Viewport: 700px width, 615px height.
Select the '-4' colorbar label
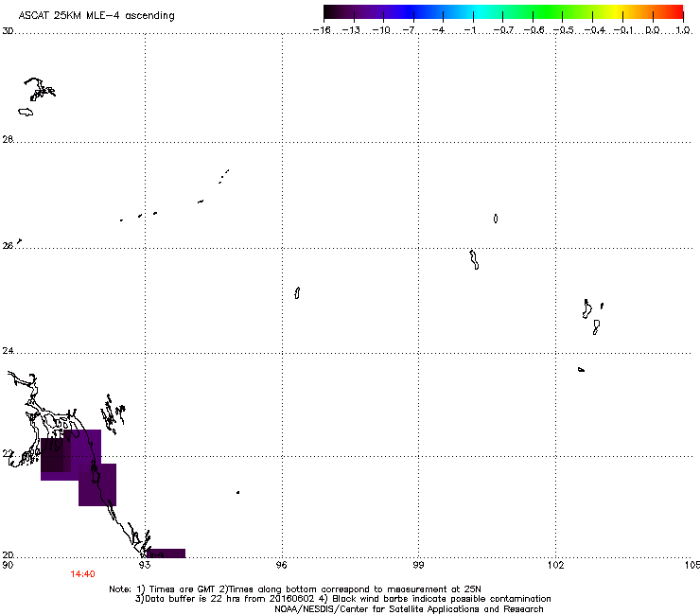[438, 30]
